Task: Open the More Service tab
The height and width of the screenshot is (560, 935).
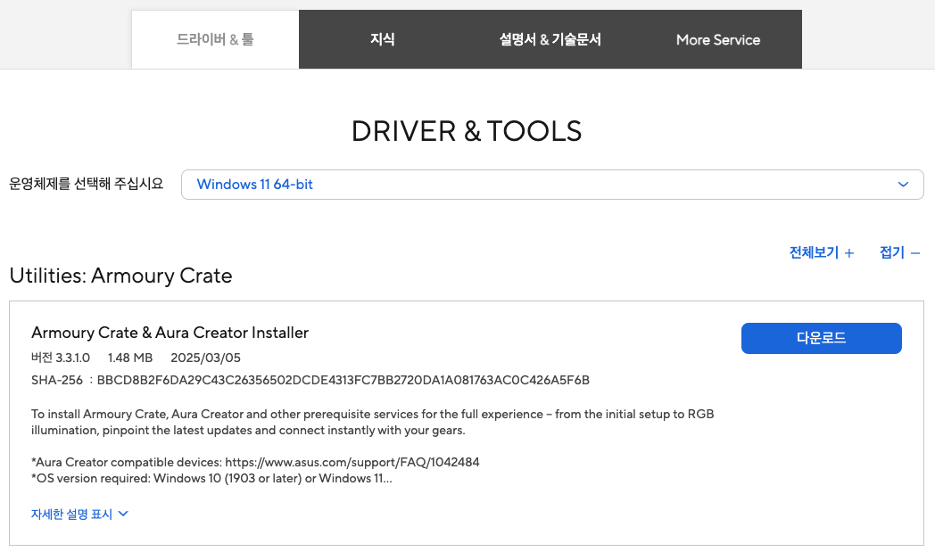Action: (x=718, y=39)
